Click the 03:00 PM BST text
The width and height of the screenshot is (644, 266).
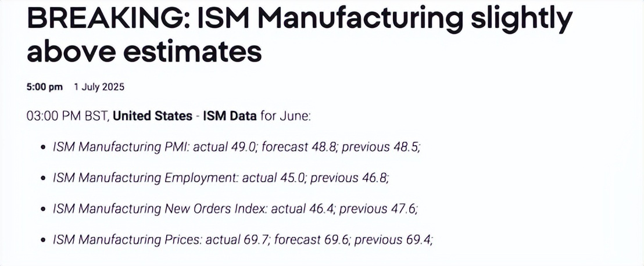point(67,116)
